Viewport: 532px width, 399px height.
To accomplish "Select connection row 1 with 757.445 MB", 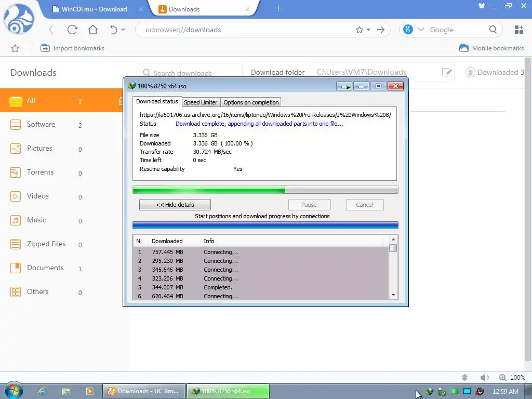I will pos(261,252).
